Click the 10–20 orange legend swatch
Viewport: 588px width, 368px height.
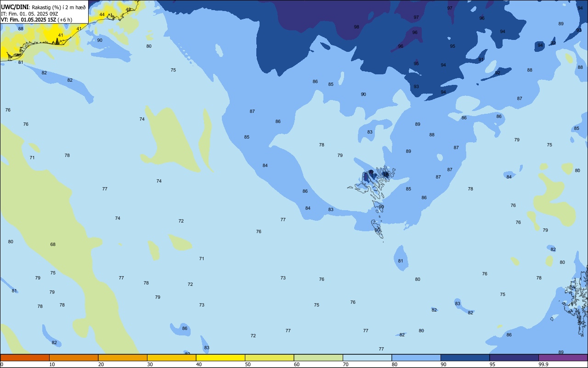pos(73,357)
